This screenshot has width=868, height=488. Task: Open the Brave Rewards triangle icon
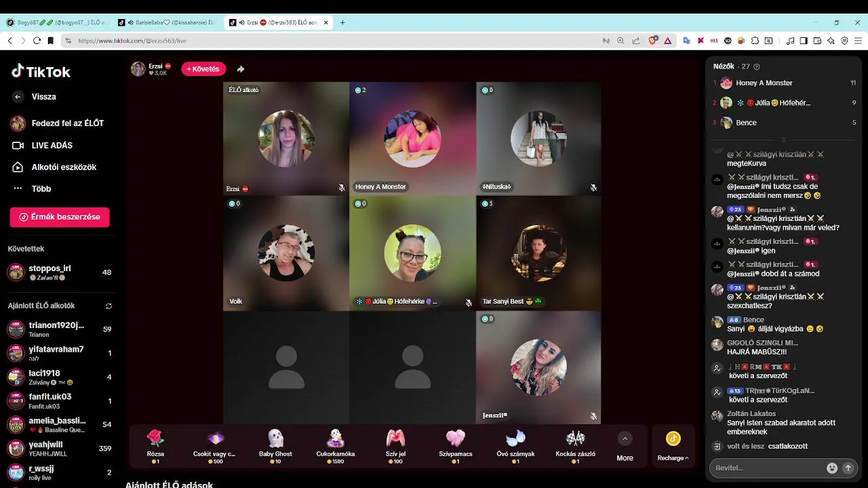point(667,41)
